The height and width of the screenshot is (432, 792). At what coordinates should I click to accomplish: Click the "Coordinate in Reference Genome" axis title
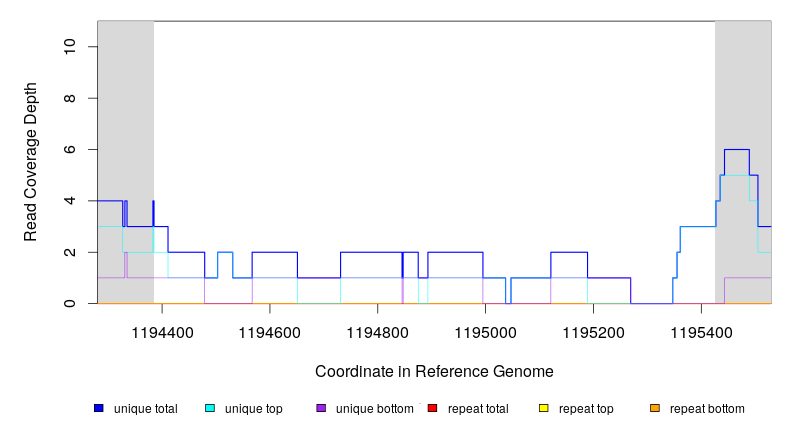(x=434, y=371)
